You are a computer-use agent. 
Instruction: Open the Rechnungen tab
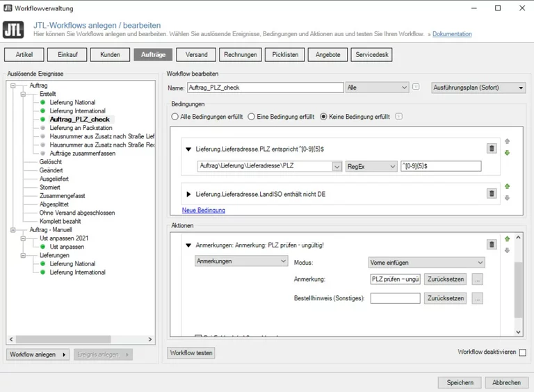coord(241,54)
